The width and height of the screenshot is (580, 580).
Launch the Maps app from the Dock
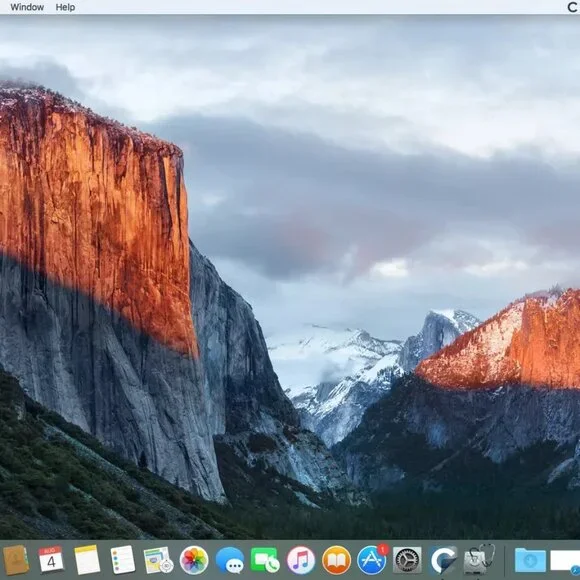coord(158,560)
